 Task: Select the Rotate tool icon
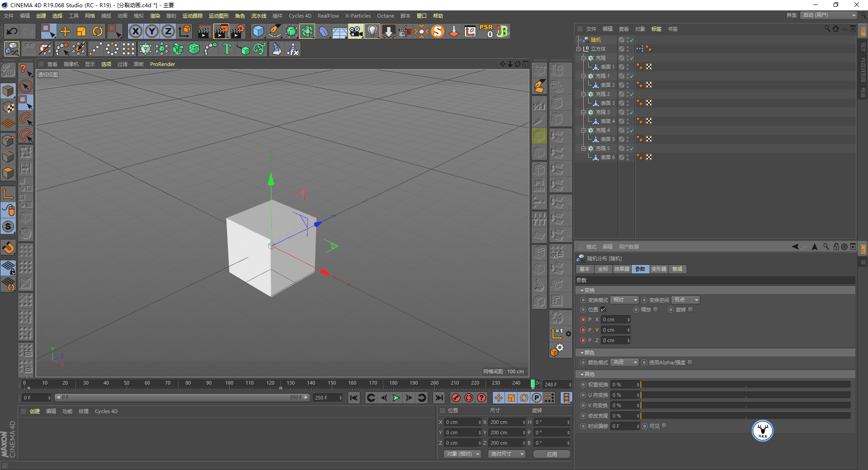pyautogui.click(x=98, y=31)
